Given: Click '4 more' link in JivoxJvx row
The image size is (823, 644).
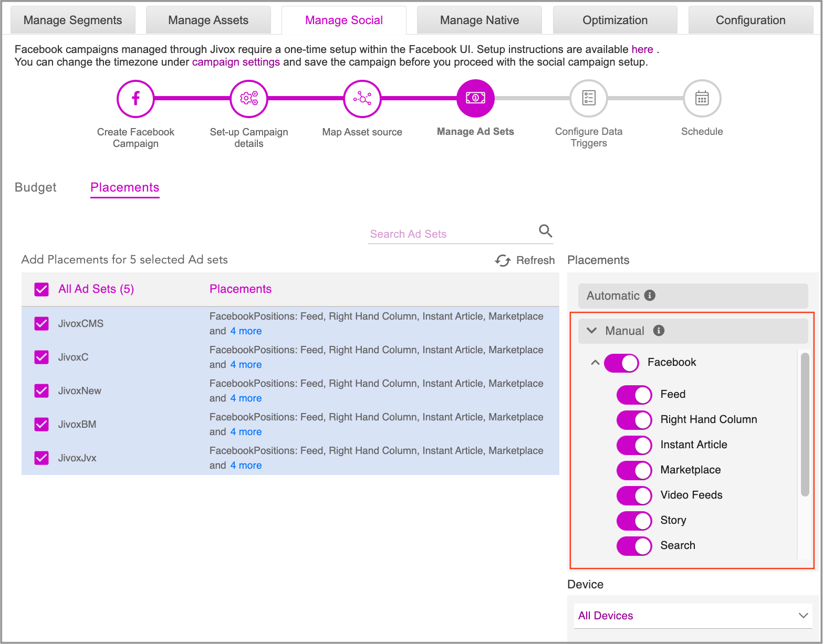Looking at the screenshot, I should coord(246,466).
